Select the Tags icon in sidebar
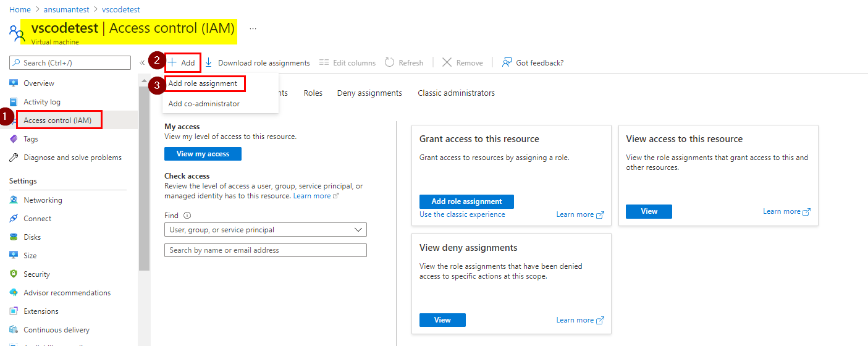Screen dimensions: 868x346 (x=14, y=139)
